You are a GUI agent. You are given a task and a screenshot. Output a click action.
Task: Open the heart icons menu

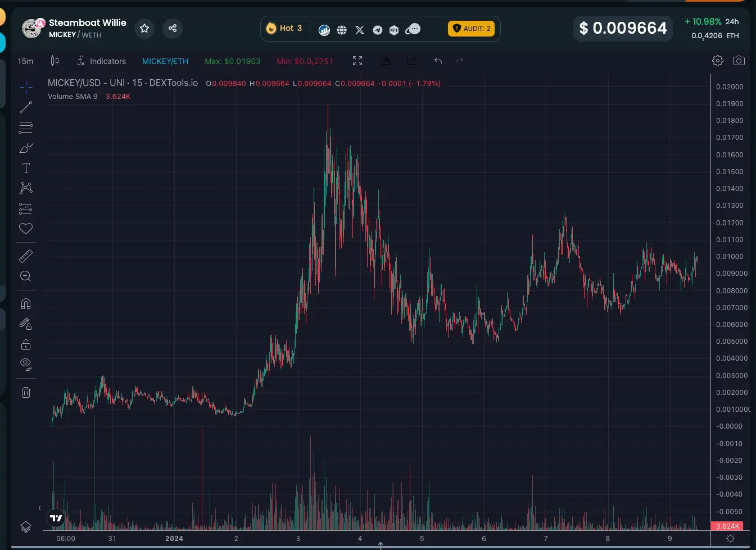pos(26,229)
